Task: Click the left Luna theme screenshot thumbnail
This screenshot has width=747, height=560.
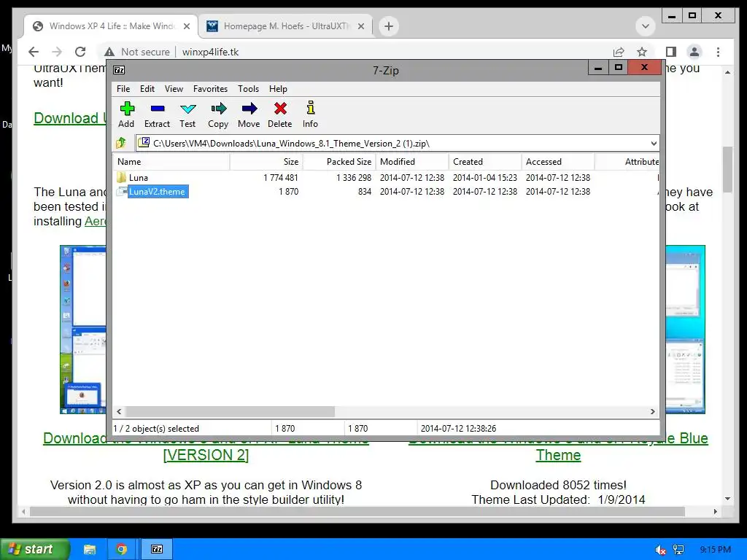Action: (83, 330)
